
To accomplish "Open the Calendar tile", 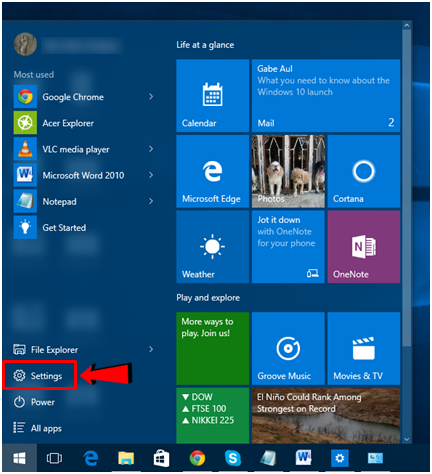I will tap(213, 96).
